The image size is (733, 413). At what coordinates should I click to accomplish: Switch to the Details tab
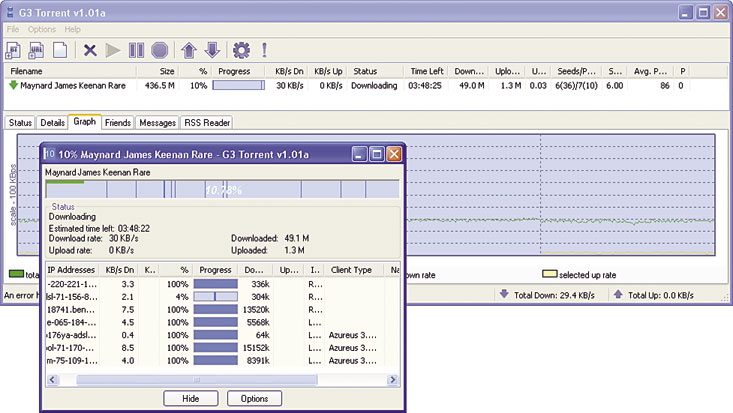click(x=52, y=123)
